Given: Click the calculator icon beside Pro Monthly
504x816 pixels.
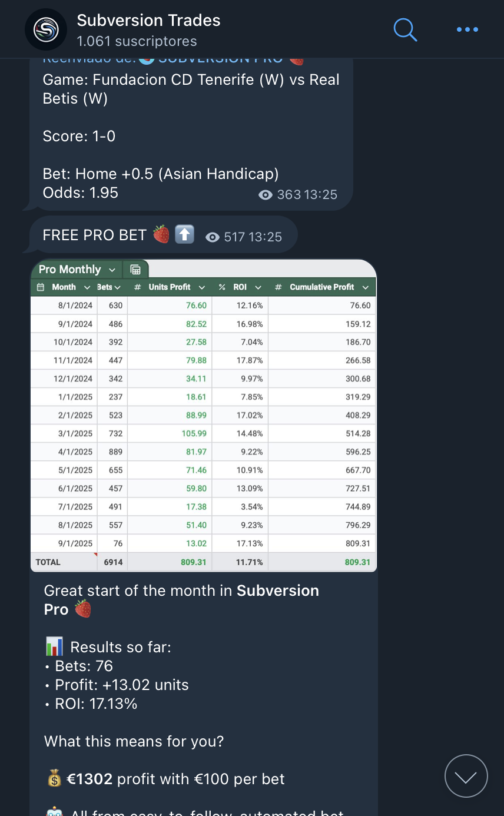Looking at the screenshot, I should coord(135,270).
